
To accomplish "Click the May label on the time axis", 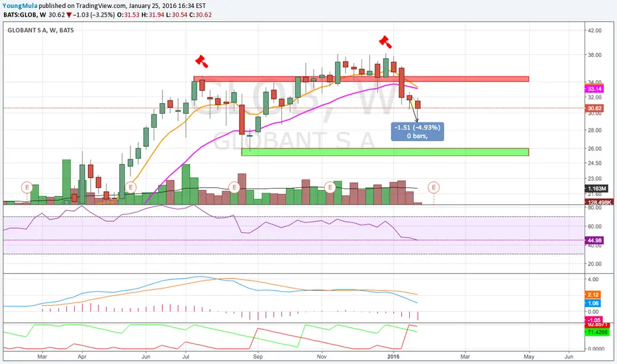I will [529, 357].
